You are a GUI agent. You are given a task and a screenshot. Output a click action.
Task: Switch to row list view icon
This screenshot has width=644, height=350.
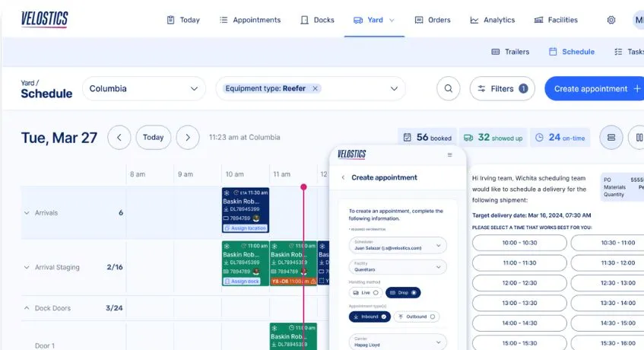[611, 137]
